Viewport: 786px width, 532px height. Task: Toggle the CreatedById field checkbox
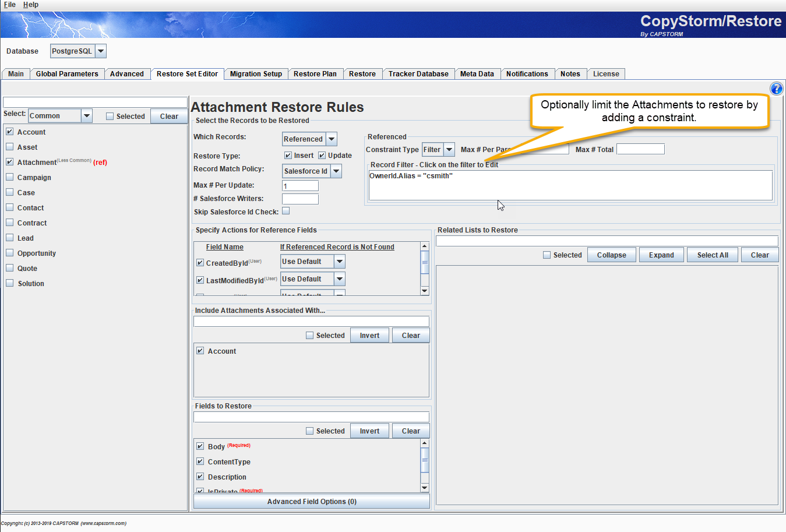coord(200,263)
